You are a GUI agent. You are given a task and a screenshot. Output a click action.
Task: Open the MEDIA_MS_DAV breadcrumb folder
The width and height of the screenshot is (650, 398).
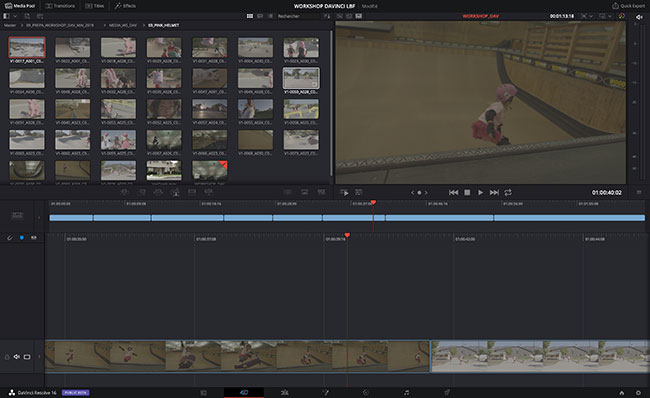[123, 25]
